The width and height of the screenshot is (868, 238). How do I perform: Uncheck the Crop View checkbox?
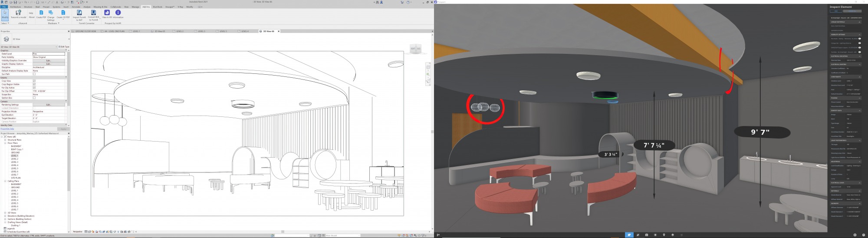tap(34, 81)
